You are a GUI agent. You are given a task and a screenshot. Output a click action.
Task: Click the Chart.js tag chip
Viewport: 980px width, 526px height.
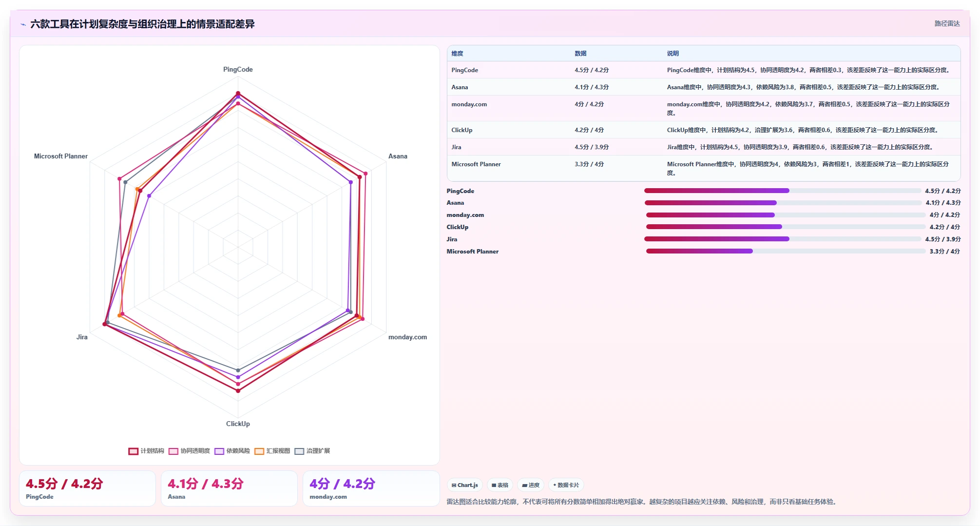(465, 485)
